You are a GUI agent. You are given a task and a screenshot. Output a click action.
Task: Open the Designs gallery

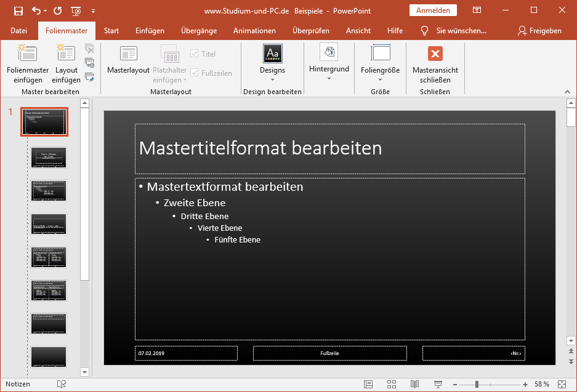[272, 63]
